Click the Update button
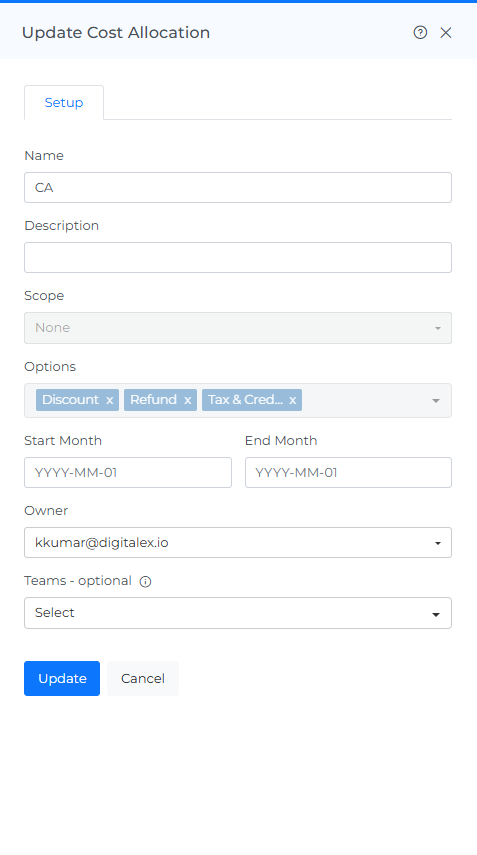The width and height of the screenshot is (477, 855). point(62,678)
